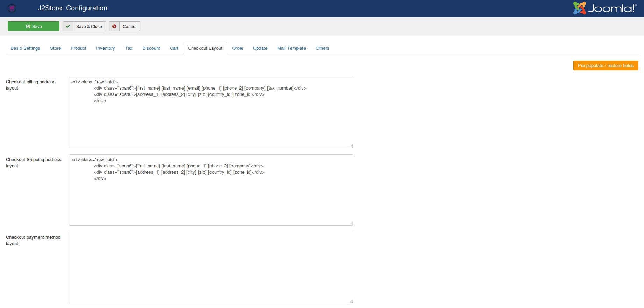Select the Checkout Layout tab
The width and height of the screenshot is (644, 308).
tap(205, 48)
